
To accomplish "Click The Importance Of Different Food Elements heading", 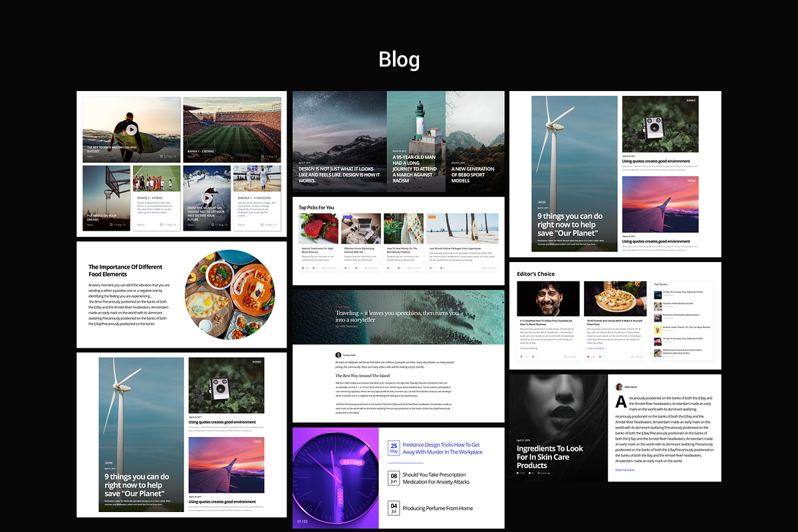I will pyautogui.click(x=125, y=270).
